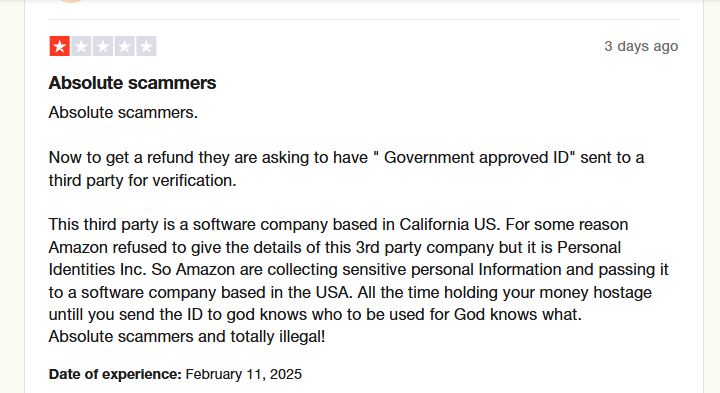Click the red first rating star
This screenshot has height=393, width=720.
pos(59,46)
